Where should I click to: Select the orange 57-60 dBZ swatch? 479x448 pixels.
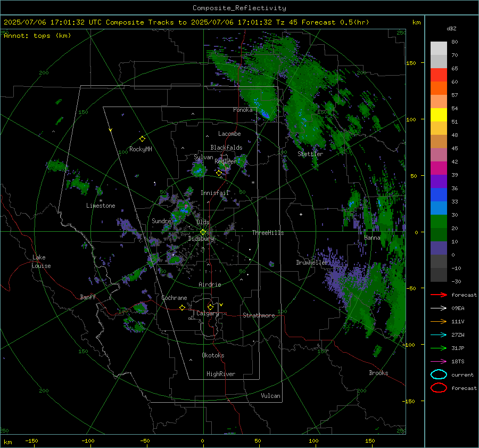pos(439,88)
